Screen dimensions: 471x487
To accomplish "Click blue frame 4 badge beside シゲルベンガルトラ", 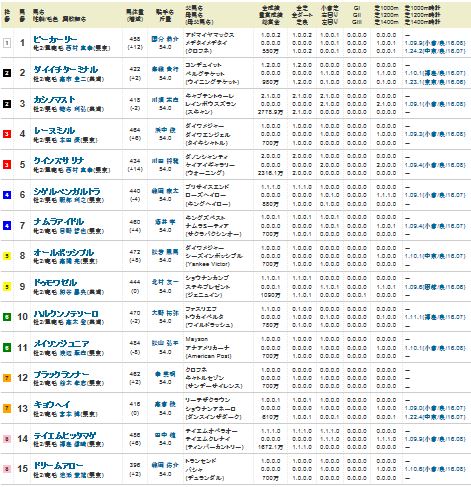I will pyautogui.click(x=7, y=195).
